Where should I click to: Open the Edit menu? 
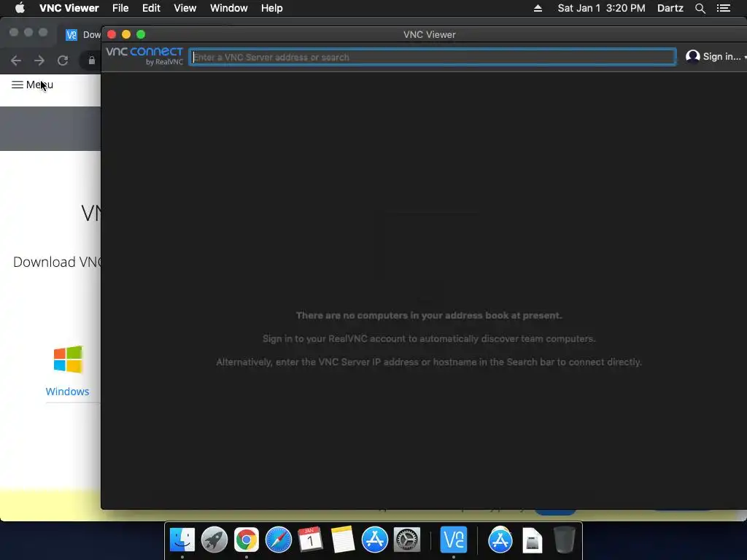click(x=151, y=8)
